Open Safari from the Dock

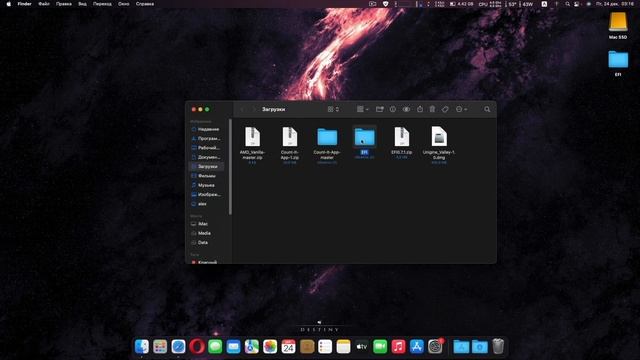[178, 347]
